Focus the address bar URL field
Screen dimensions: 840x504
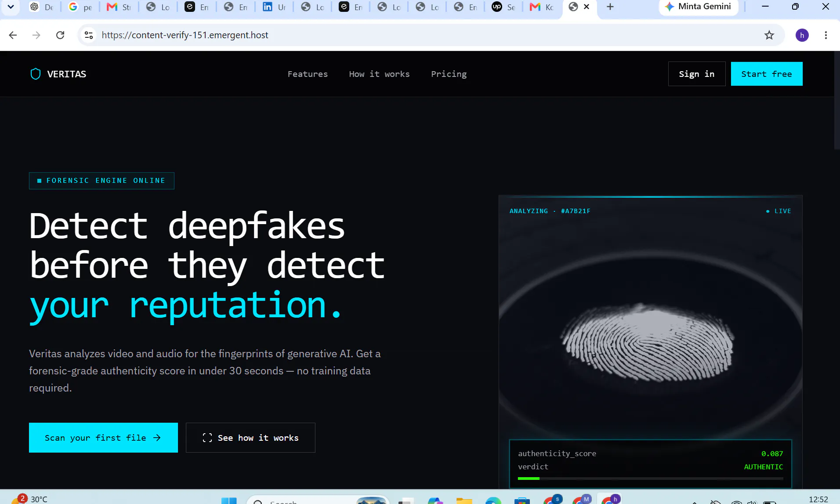pyautogui.click(x=431, y=35)
